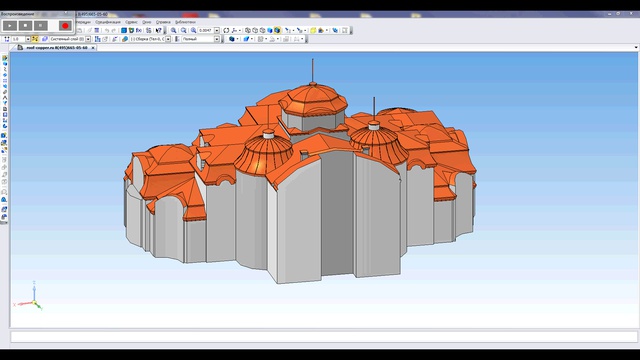Toggle shaded with edges display mode
Screen dimensions: 640x360
(277, 30)
